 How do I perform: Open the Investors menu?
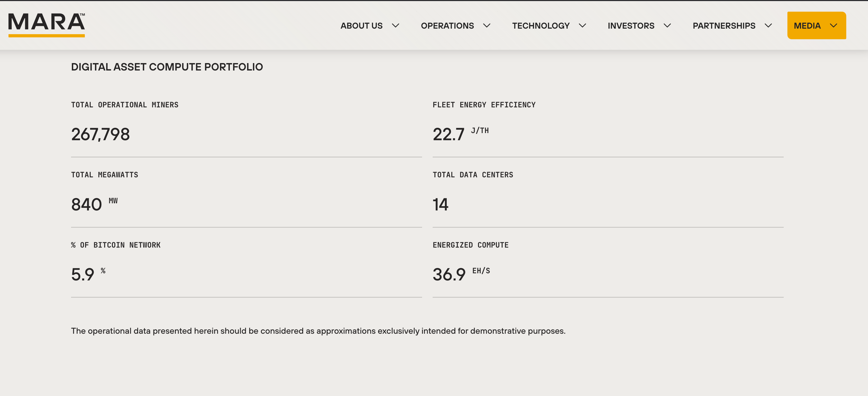point(631,26)
